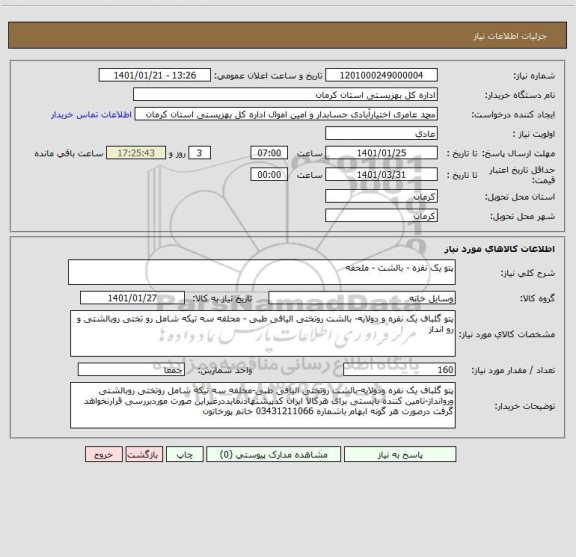Select the شماره نیاز field 1201000249000004

(x=381, y=75)
